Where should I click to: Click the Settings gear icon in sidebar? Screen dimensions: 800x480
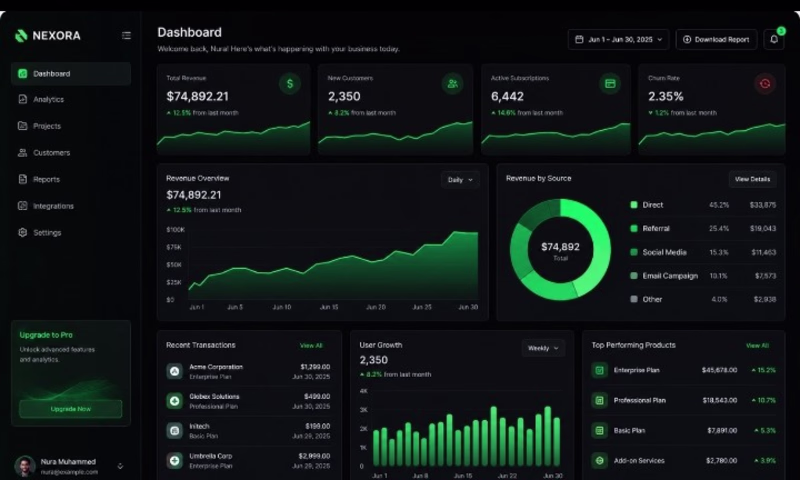coord(22,232)
